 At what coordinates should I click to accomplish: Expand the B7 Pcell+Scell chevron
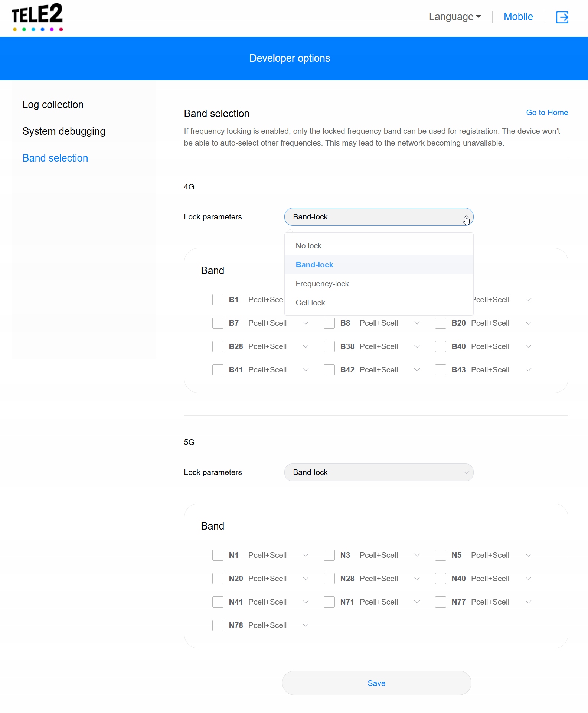point(306,323)
